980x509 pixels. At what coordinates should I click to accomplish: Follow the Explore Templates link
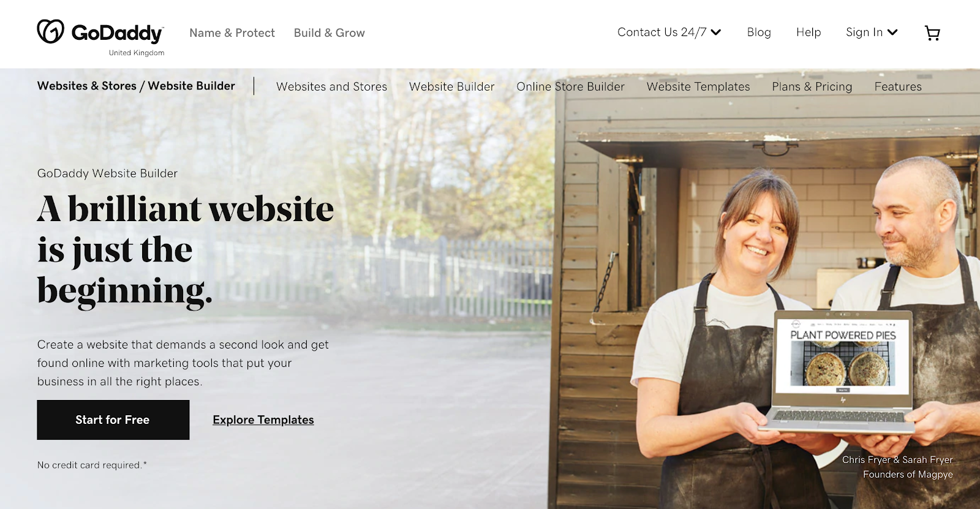(263, 420)
